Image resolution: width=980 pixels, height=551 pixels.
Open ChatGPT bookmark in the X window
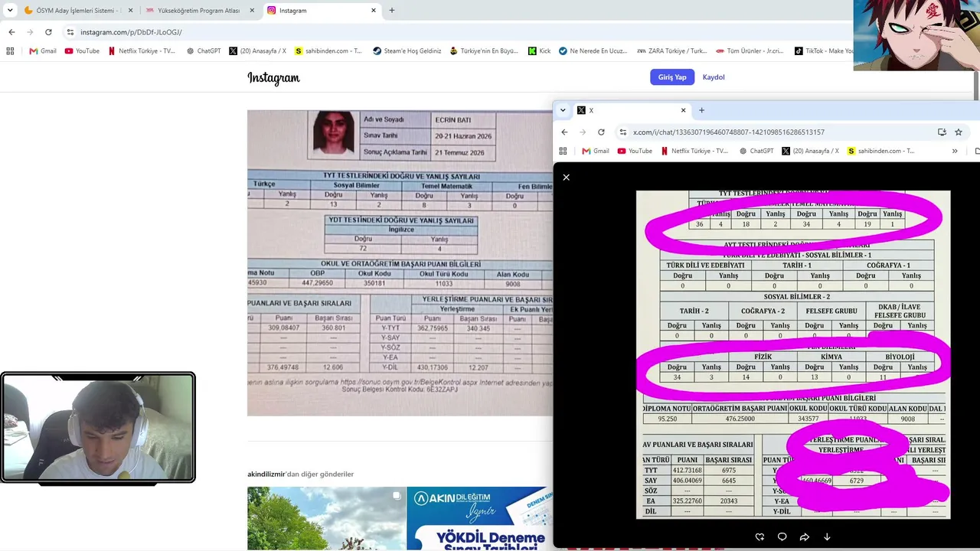[756, 151]
